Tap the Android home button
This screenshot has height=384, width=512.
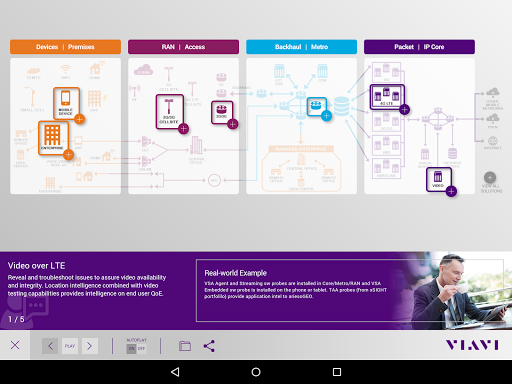point(256,372)
